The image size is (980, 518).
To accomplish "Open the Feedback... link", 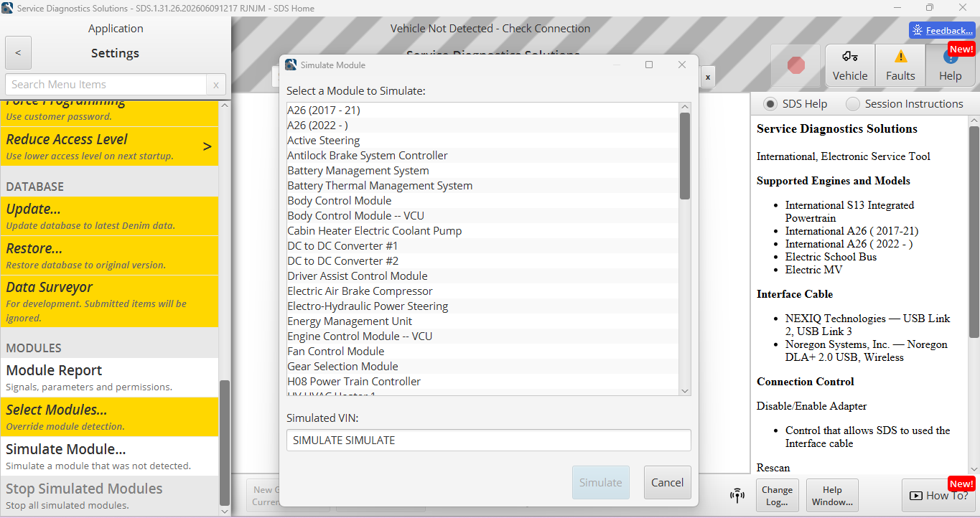I will click(x=941, y=30).
